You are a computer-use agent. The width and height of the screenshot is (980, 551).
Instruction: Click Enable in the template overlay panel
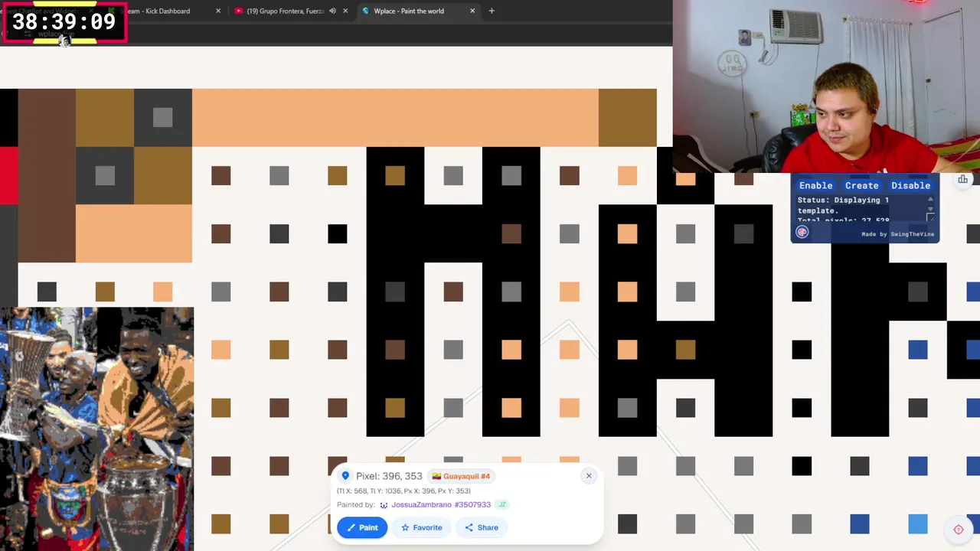(x=815, y=185)
